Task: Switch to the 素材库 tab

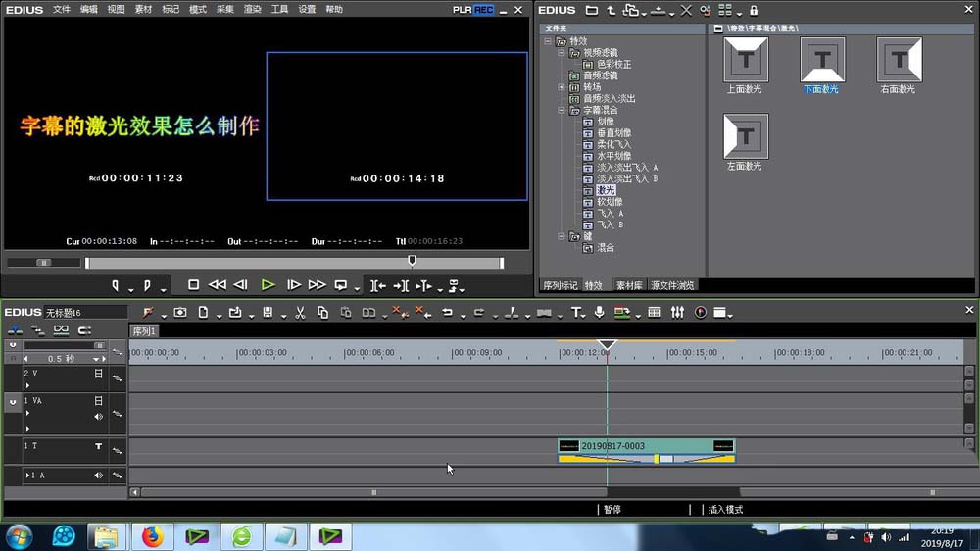Action: tap(629, 285)
